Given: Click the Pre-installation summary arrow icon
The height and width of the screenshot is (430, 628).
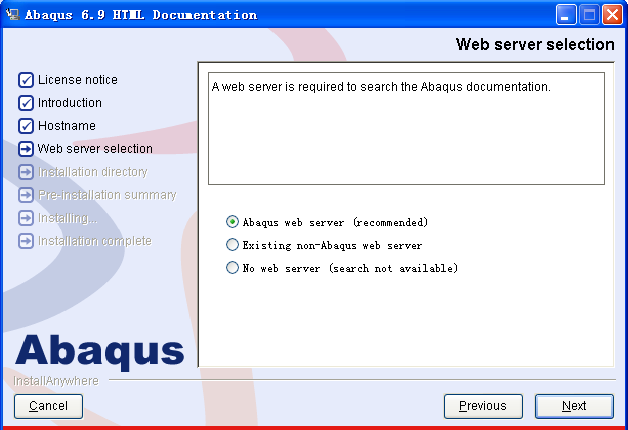Looking at the screenshot, I should pos(26,195).
